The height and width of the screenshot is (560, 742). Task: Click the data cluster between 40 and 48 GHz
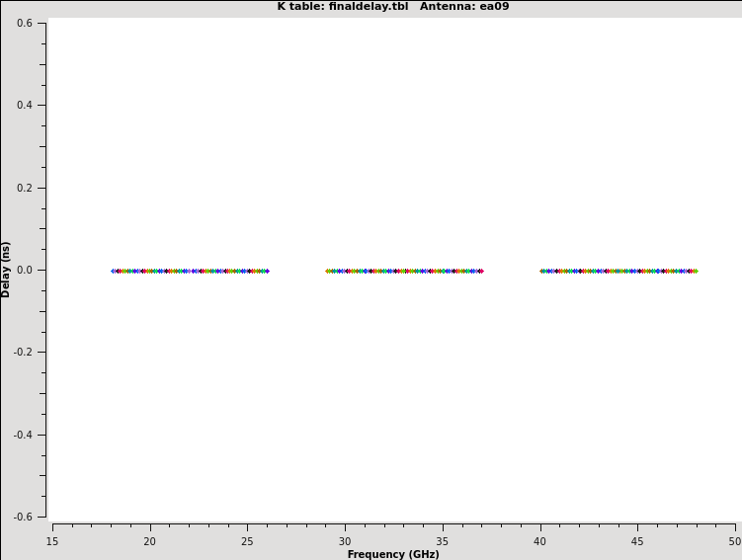pyautogui.click(x=618, y=271)
